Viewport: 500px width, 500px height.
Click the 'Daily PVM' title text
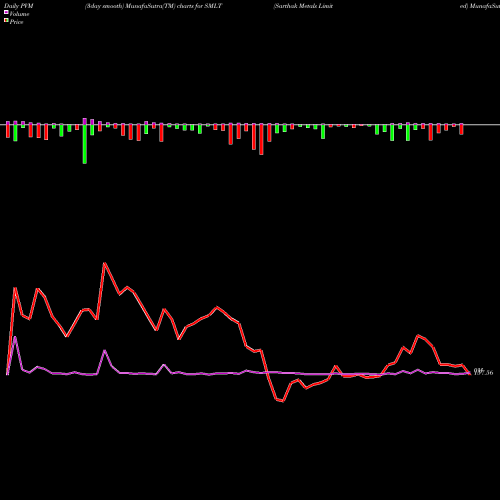[x=19, y=6]
